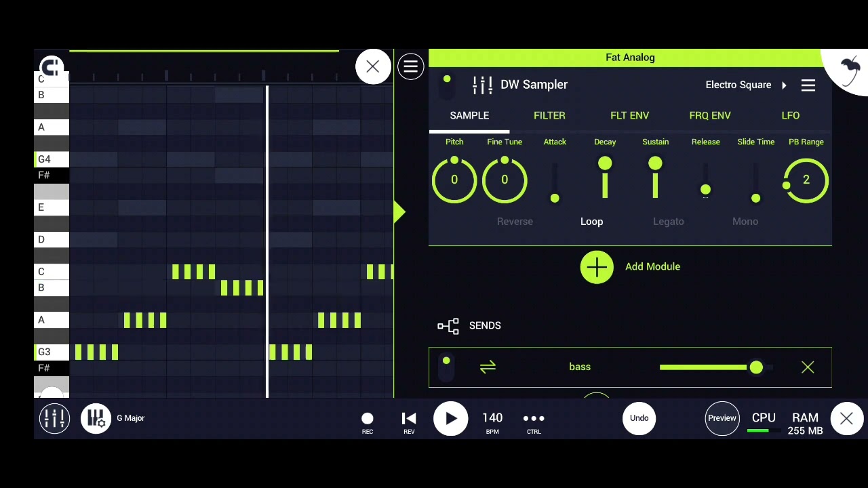Start recording with REC button

[368, 422]
